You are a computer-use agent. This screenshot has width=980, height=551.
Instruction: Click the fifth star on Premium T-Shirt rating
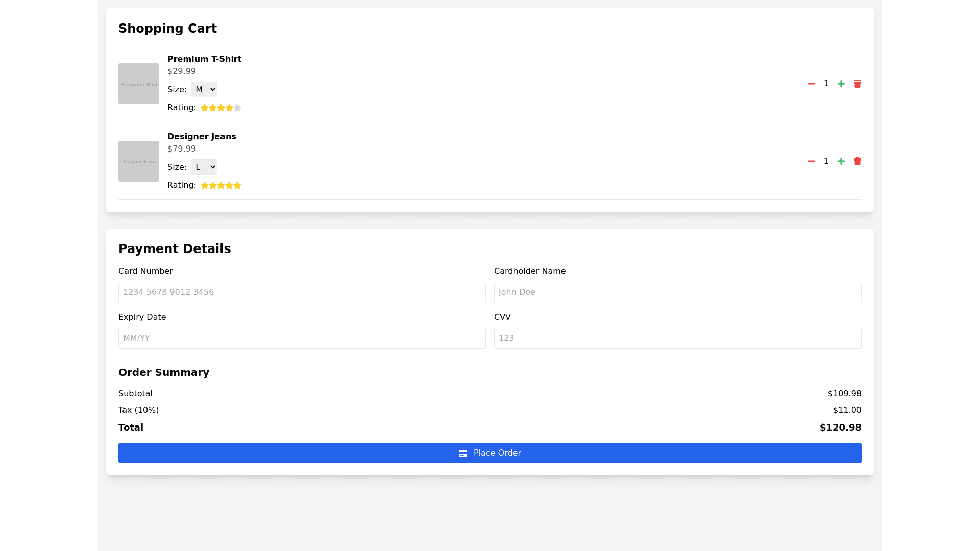tap(237, 108)
